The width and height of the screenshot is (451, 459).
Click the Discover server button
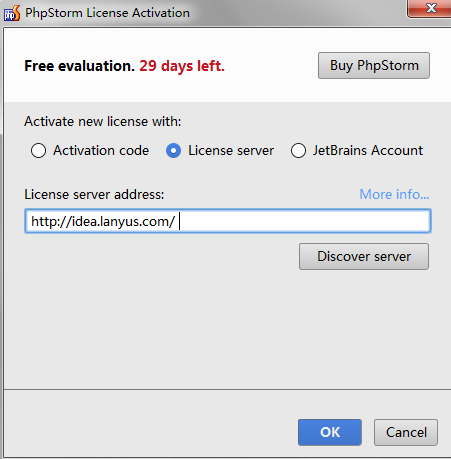pyautogui.click(x=364, y=256)
